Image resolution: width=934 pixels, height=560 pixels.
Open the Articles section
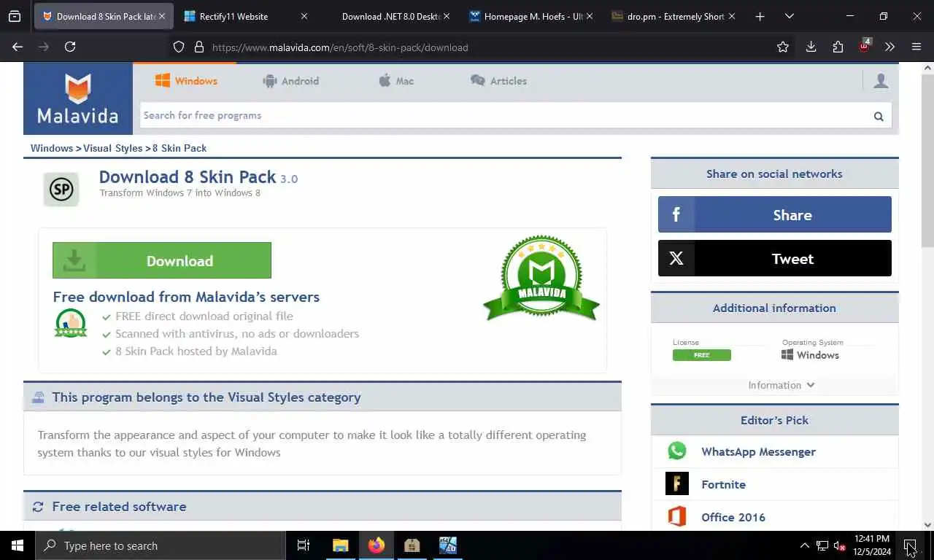click(x=498, y=81)
